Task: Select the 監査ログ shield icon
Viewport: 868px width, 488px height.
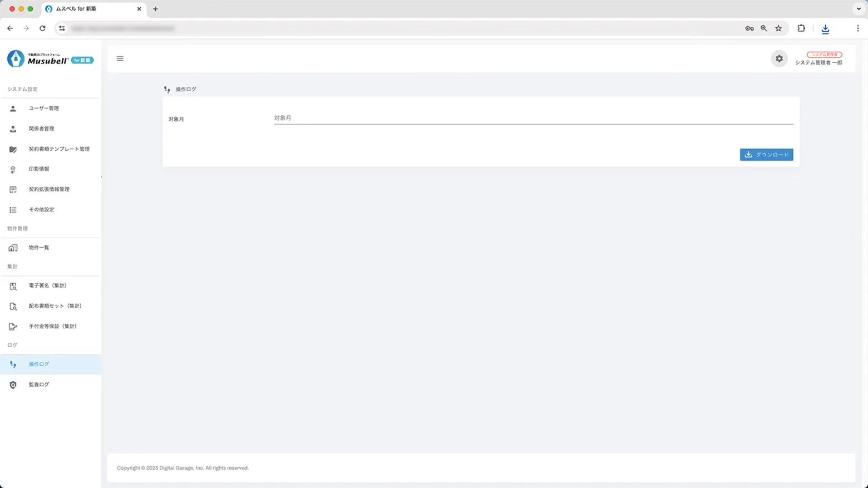Action: [13, 385]
